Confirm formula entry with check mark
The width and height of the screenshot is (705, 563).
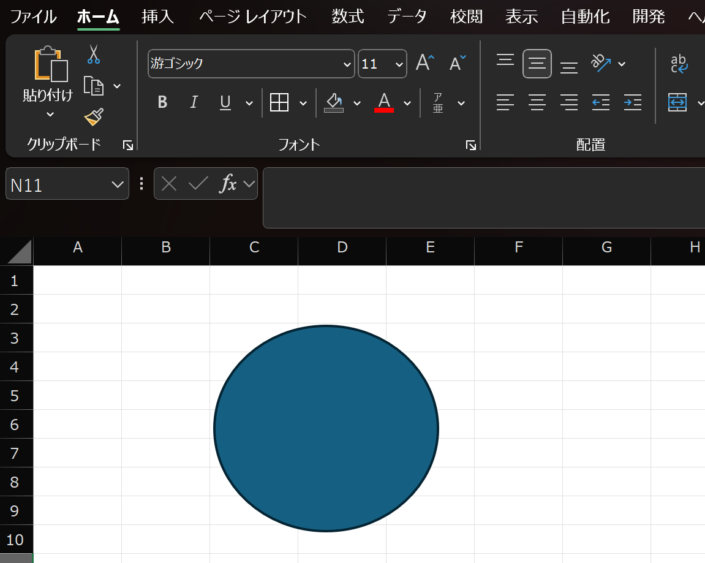click(198, 183)
